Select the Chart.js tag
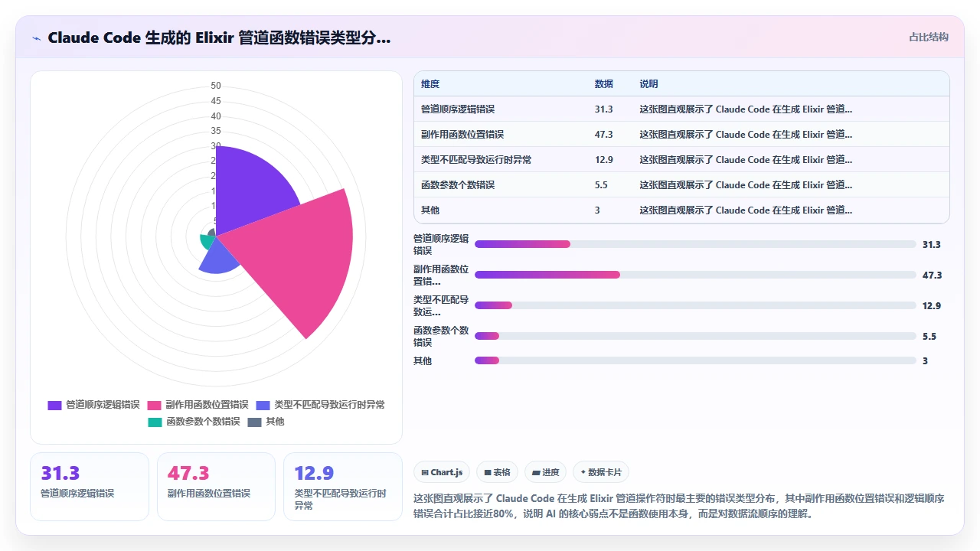The width and height of the screenshot is (980, 551). click(x=442, y=473)
